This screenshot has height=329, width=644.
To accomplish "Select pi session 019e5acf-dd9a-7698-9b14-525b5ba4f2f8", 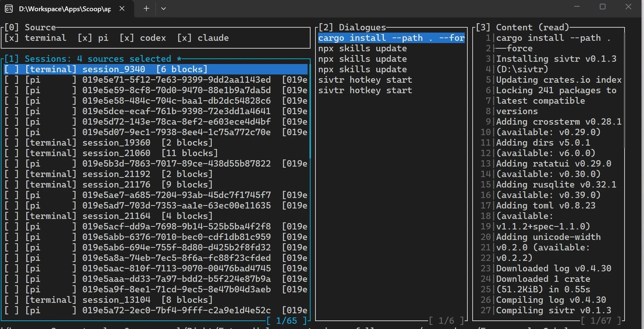I will point(156,226).
